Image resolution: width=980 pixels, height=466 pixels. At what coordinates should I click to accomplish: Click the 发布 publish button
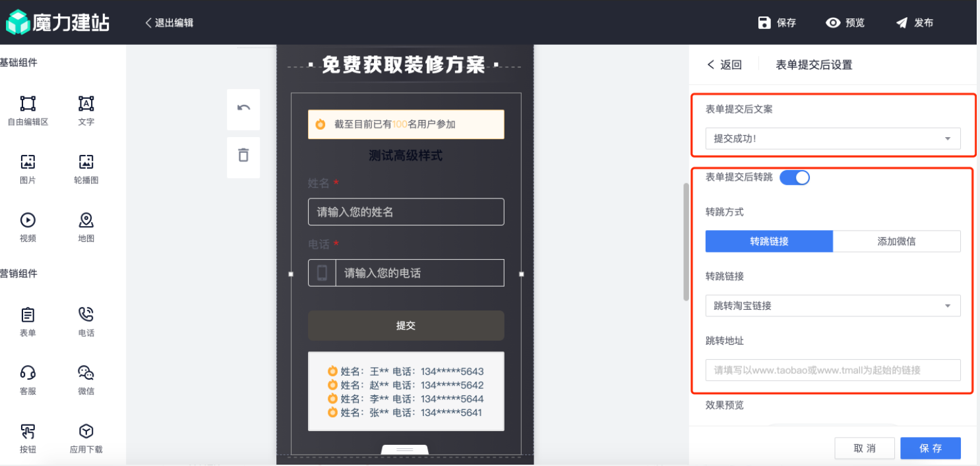(x=915, y=22)
